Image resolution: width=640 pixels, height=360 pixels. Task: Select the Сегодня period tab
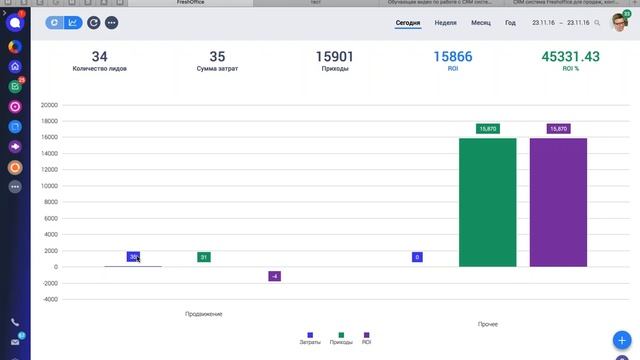click(x=408, y=23)
